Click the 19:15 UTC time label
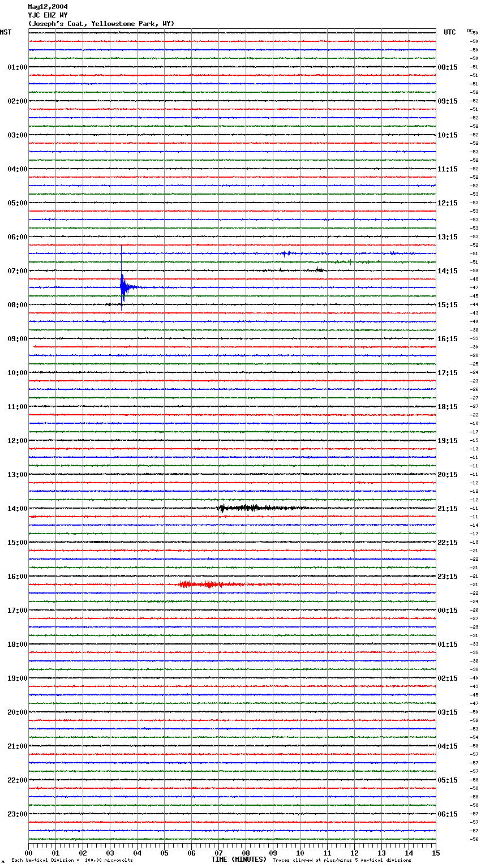Screen dimensions: 481x868 [448, 441]
